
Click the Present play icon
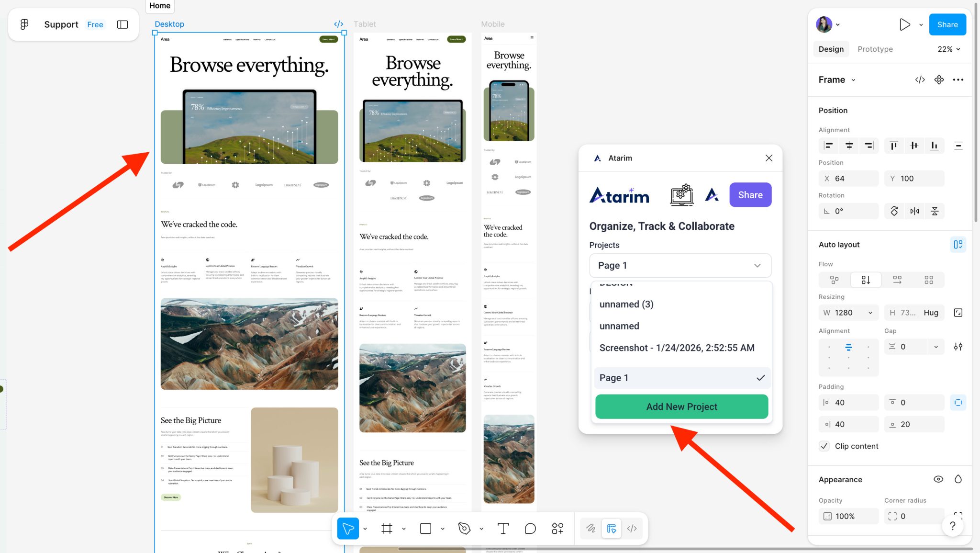(x=904, y=24)
